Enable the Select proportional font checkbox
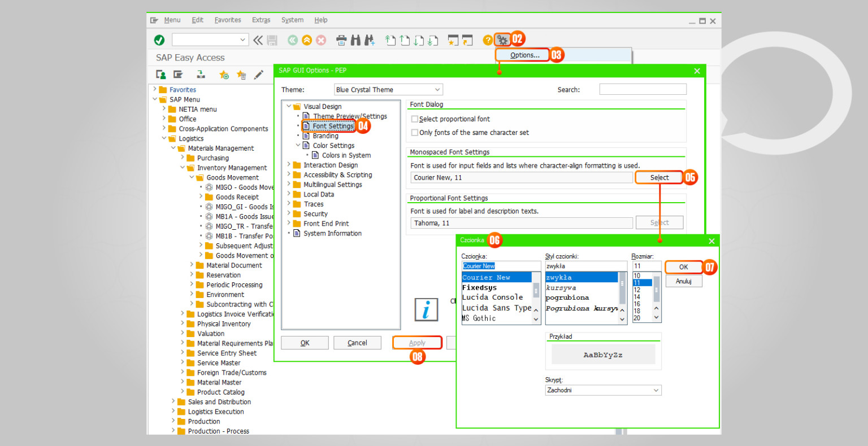The height and width of the screenshot is (446, 868). point(414,119)
